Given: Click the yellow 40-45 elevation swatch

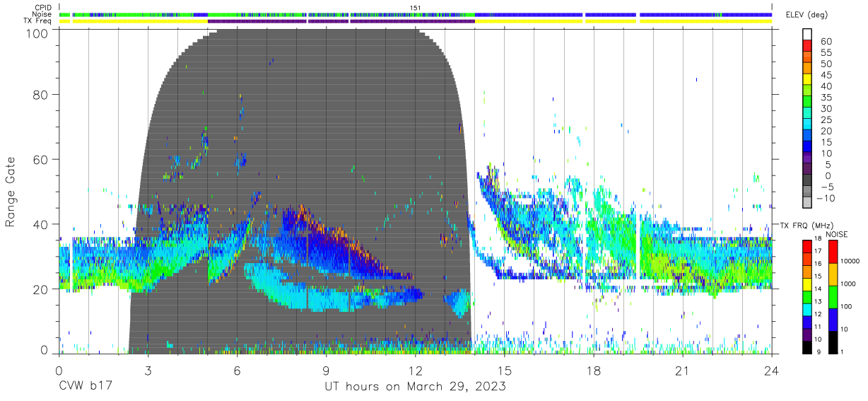Looking at the screenshot, I should (807, 80).
